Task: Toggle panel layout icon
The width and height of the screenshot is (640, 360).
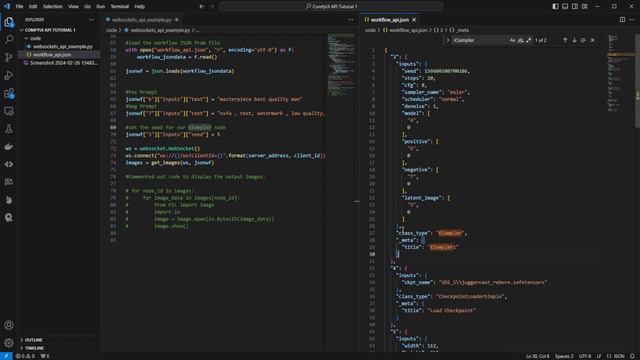Action: tap(565, 7)
